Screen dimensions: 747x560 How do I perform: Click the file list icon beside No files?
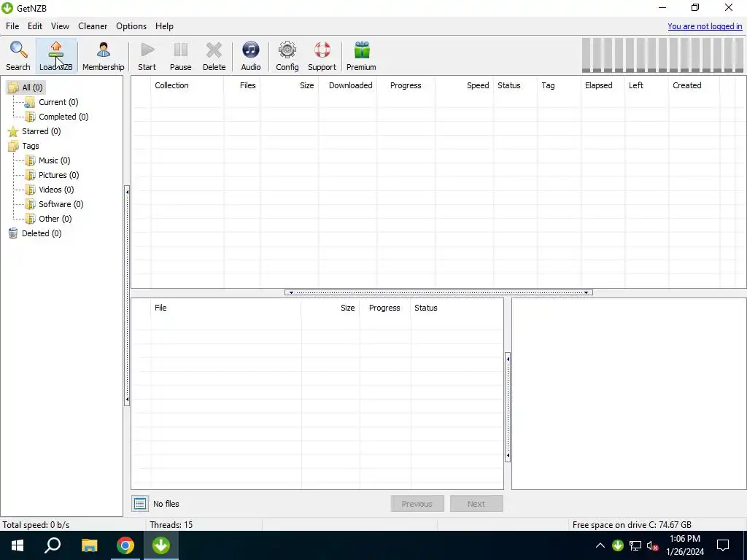click(x=140, y=503)
